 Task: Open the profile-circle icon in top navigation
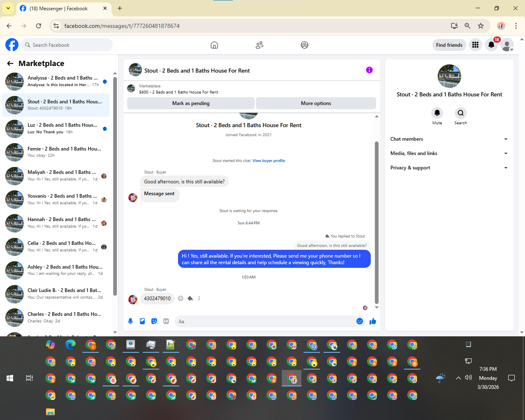[x=304, y=45]
